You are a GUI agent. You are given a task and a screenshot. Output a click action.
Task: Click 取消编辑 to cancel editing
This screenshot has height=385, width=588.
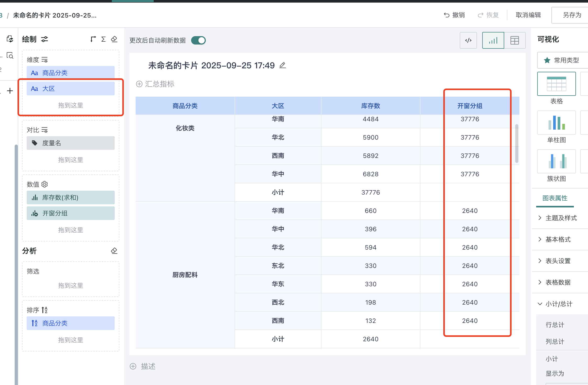coord(528,15)
